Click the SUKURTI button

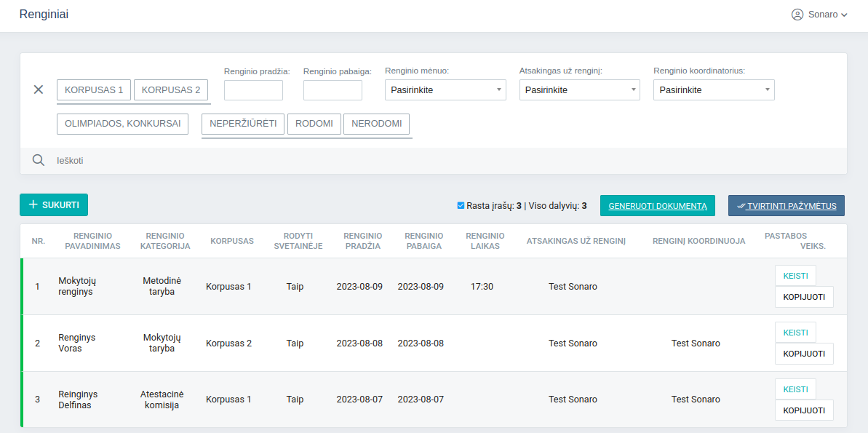click(x=54, y=205)
